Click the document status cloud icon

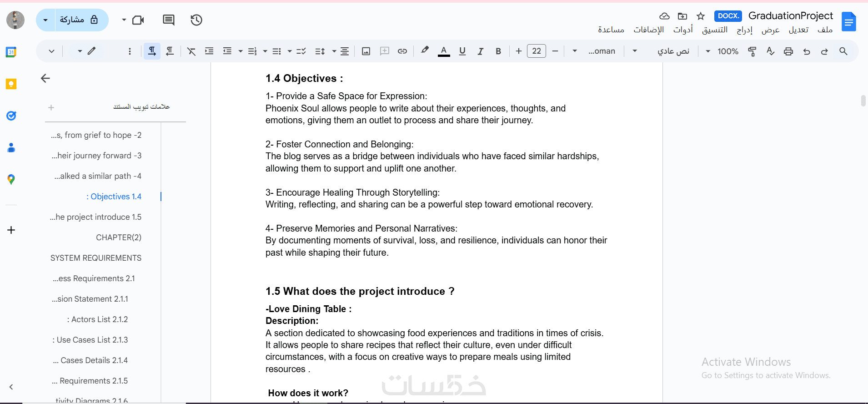(x=664, y=16)
